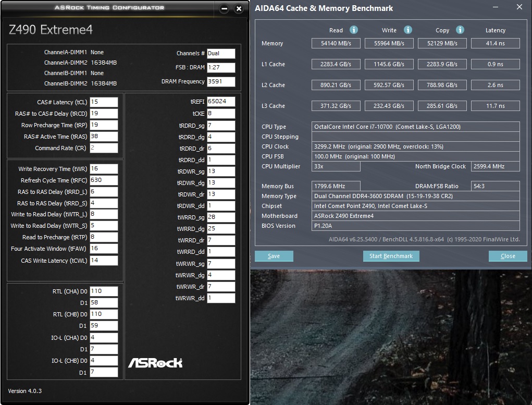This screenshot has width=532, height=405.
Task: Select the DRAM Frequency field
Action: (221, 81)
